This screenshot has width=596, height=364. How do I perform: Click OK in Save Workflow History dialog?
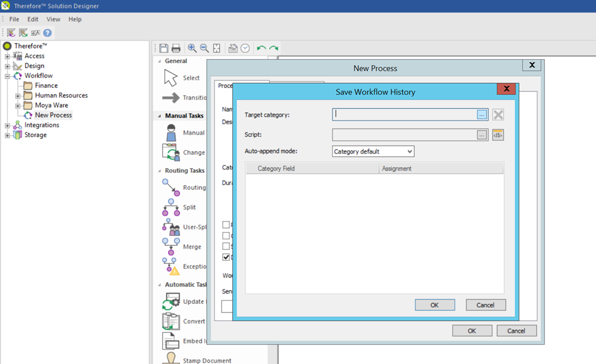pos(434,304)
